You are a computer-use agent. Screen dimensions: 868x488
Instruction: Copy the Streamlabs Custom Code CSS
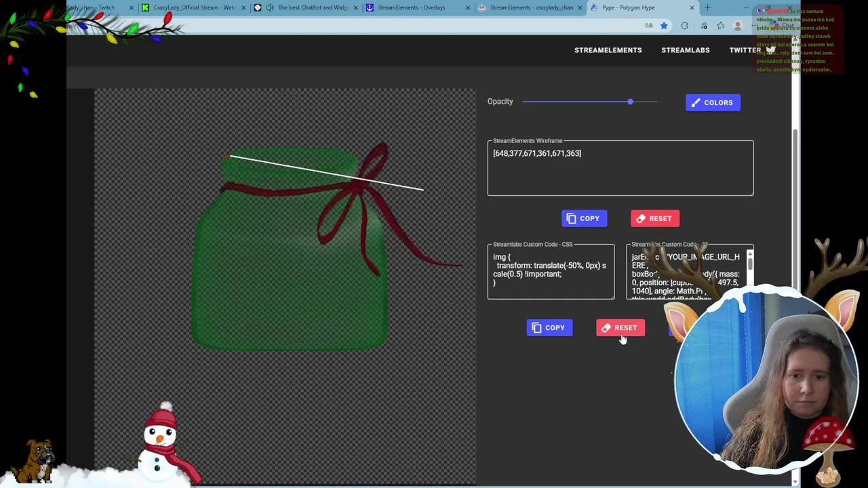[x=549, y=328]
